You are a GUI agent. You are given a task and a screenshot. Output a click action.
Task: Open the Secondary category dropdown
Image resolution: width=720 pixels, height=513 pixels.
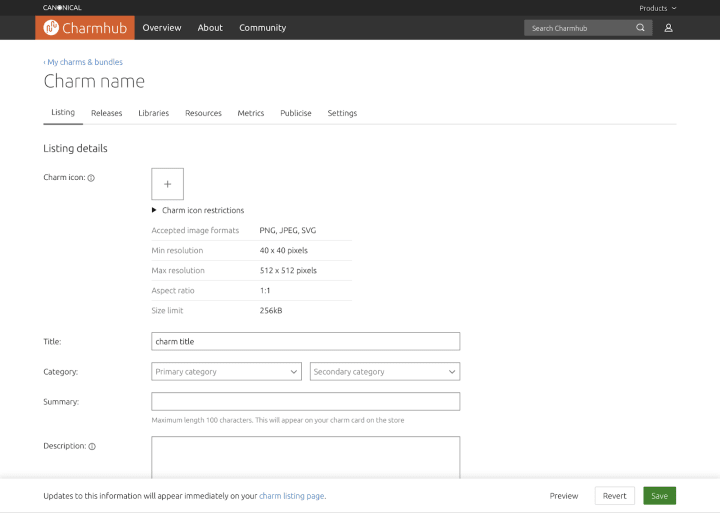(x=385, y=372)
